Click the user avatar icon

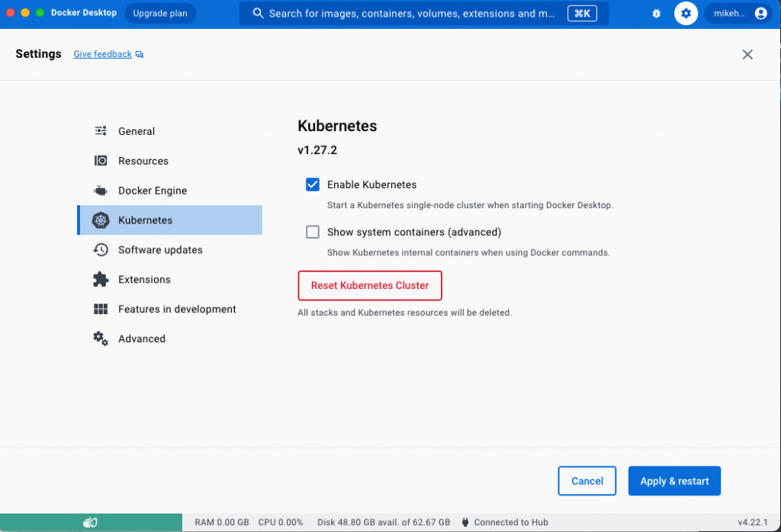pyautogui.click(x=760, y=14)
